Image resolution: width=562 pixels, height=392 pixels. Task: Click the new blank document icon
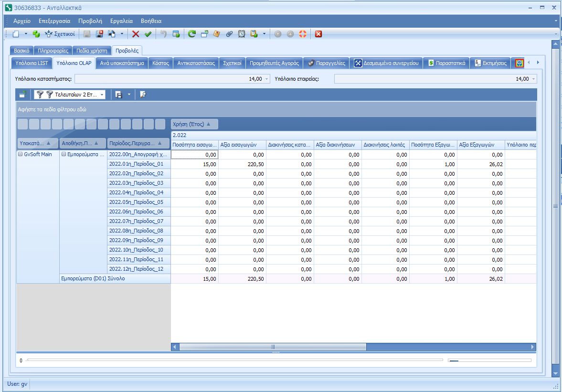tap(16, 34)
